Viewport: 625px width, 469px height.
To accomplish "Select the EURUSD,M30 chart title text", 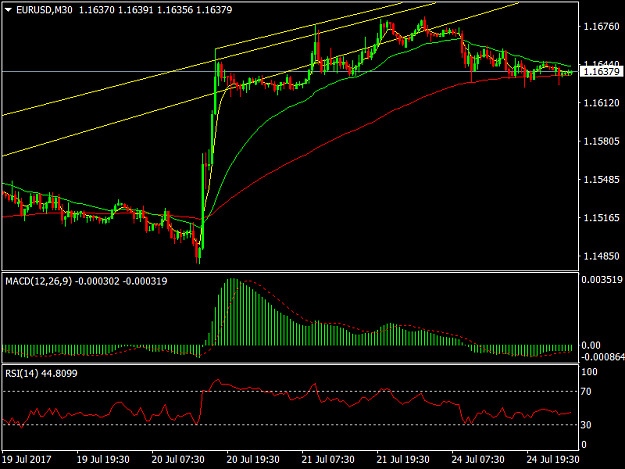I will 44,10.
